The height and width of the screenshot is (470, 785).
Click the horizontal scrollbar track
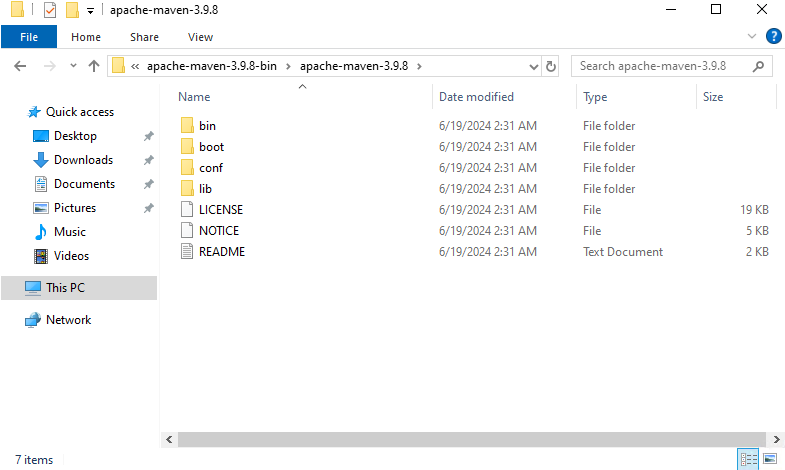472,439
